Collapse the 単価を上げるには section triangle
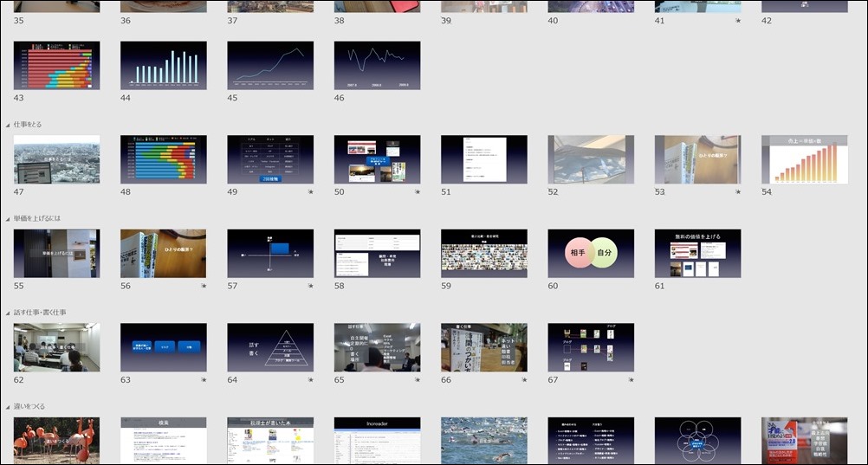Image resolution: width=868 pixels, height=465 pixels. point(8,219)
